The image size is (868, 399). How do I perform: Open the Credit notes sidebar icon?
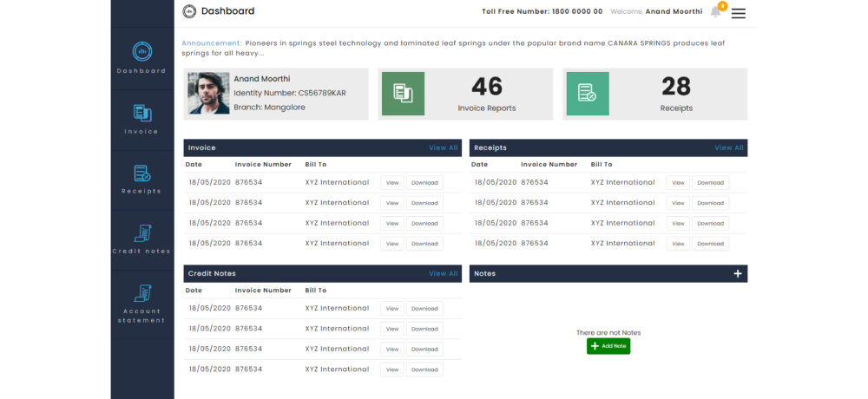click(142, 233)
